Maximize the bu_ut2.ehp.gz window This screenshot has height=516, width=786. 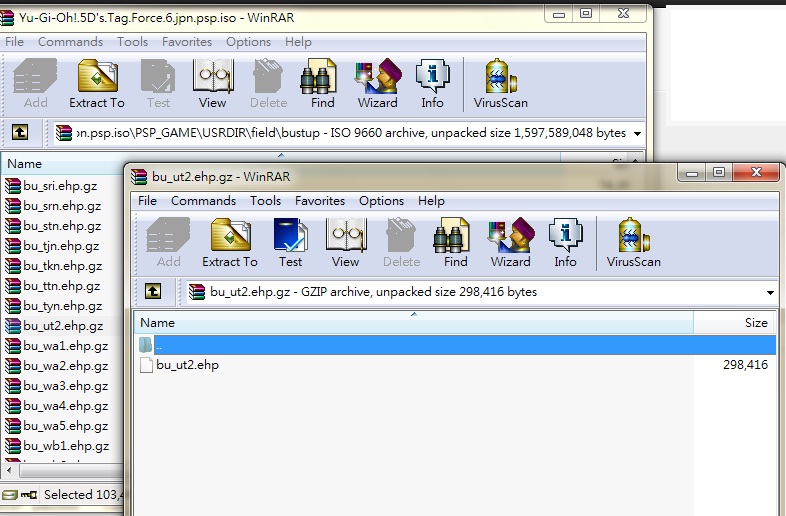coord(718,173)
